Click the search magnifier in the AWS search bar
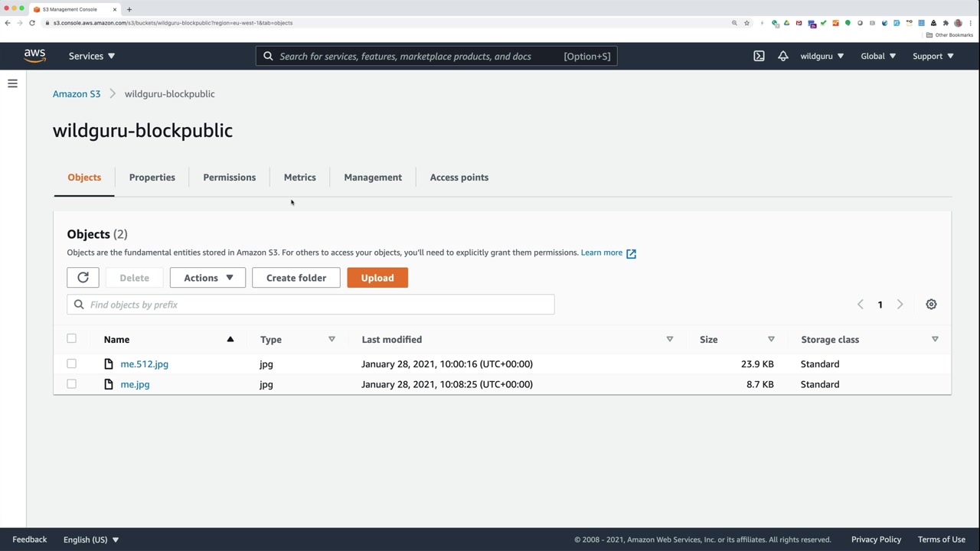 tap(268, 56)
